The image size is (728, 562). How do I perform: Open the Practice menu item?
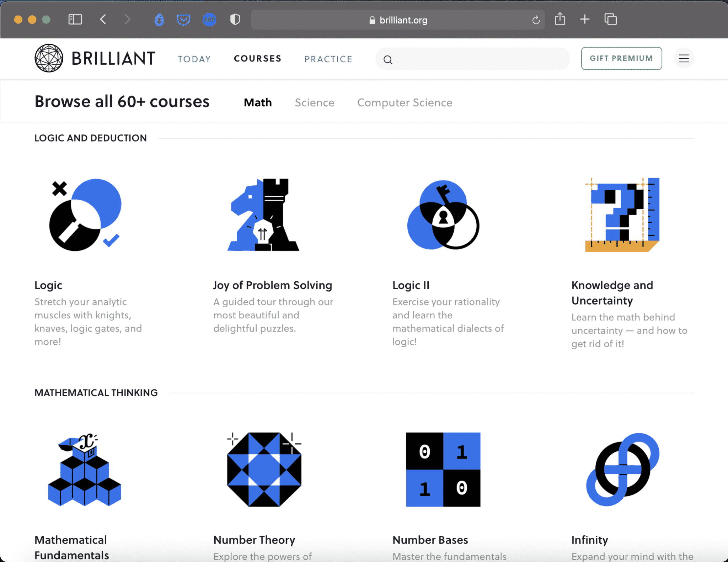(x=328, y=59)
